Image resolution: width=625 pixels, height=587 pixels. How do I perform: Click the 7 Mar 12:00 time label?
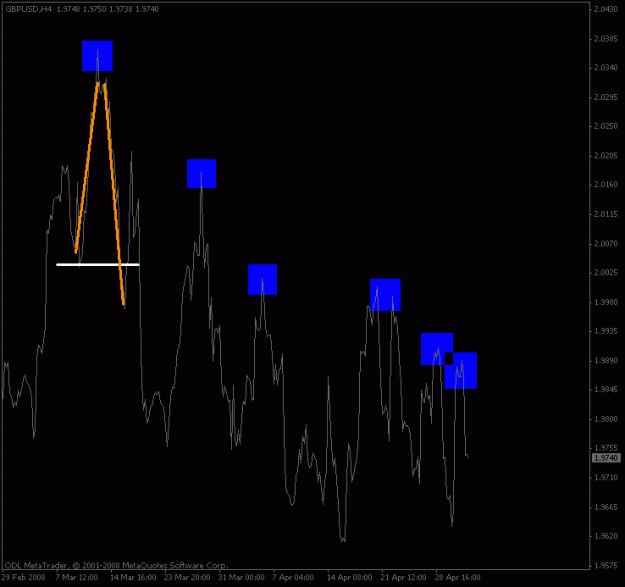[x=77, y=577]
